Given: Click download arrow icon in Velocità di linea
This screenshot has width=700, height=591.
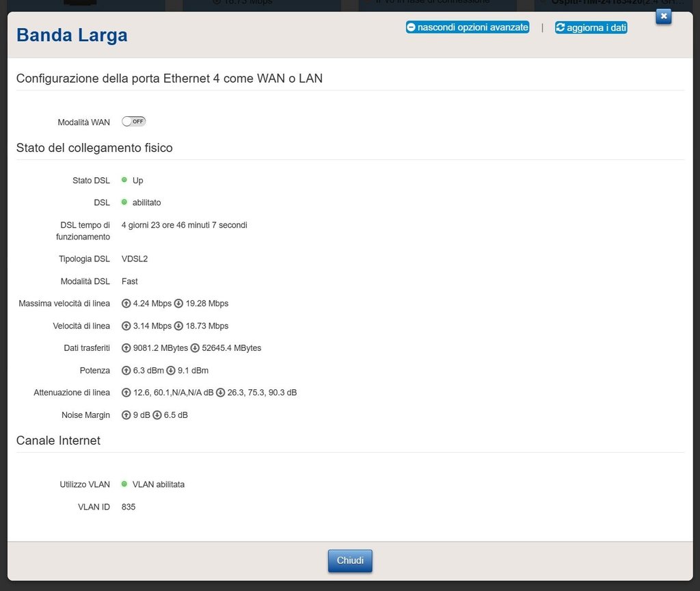Looking at the screenshot, I should coord(178,326).
